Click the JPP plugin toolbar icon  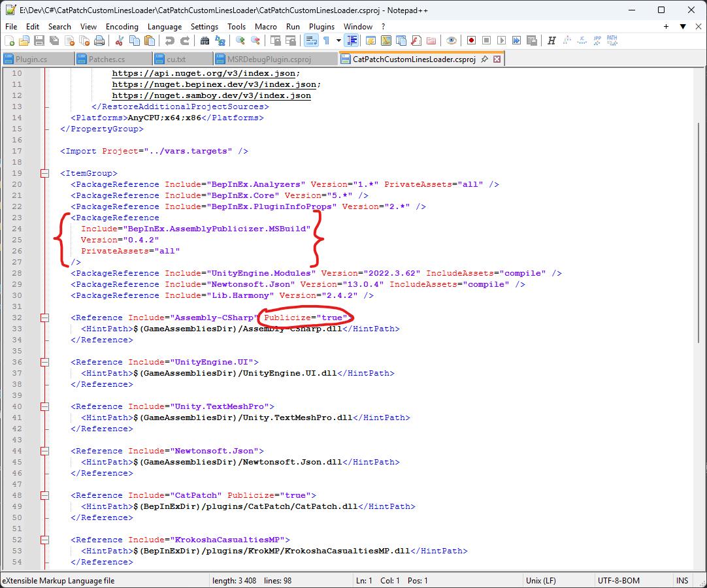pyautogui.click(x=597, y=41)
